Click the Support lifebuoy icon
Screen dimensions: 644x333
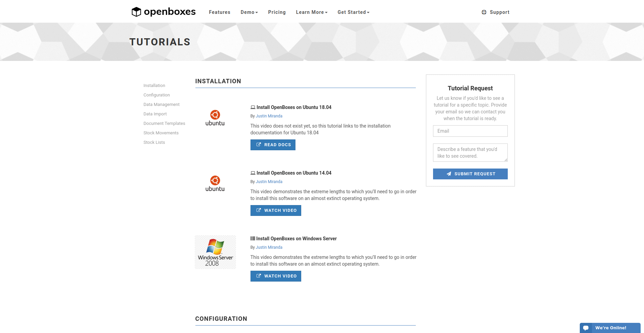point(484,12)
